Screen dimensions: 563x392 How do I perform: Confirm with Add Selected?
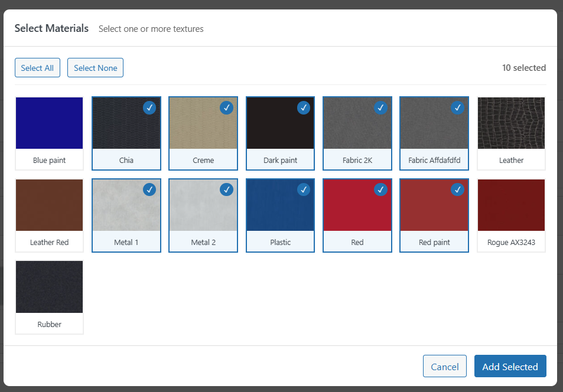click(x=510, y=366)
